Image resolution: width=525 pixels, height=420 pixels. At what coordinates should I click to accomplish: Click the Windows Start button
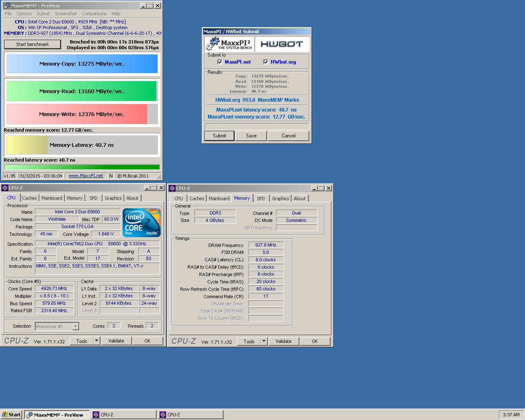point(11,415)
